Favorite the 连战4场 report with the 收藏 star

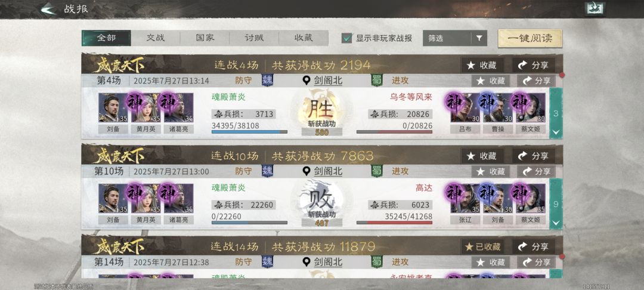[x=482, y=65]
